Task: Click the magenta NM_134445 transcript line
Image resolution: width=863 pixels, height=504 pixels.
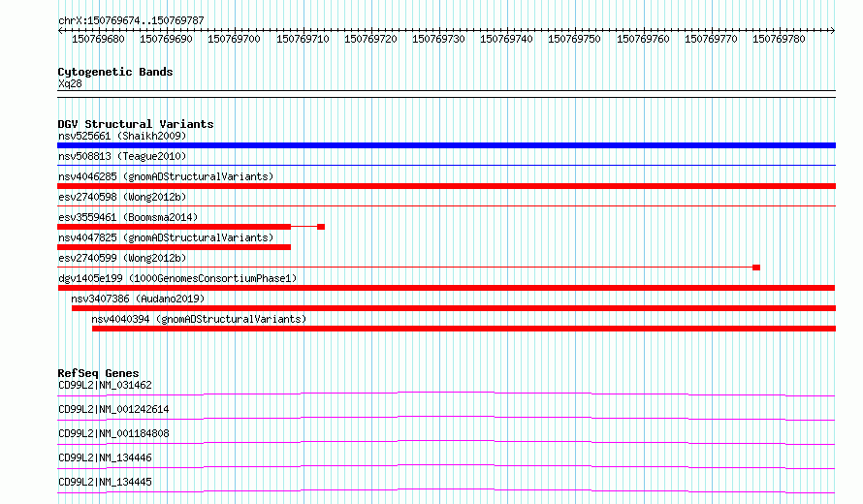Action: (446, 490)
